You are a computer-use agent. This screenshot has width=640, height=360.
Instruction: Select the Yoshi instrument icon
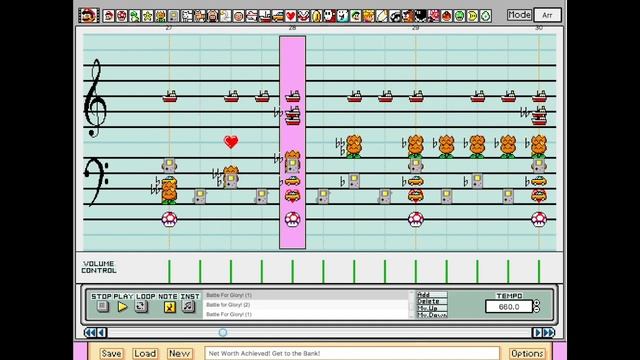point(135,16)
